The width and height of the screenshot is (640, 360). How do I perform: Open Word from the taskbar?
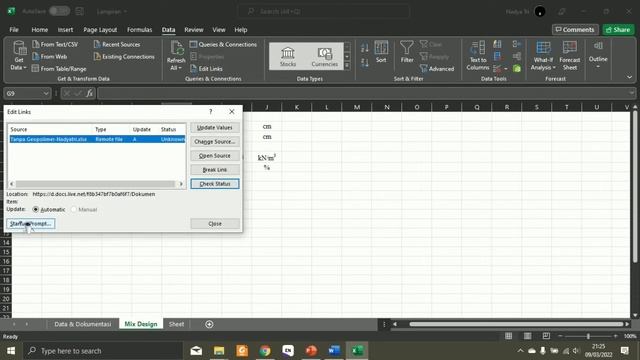(334, 351)
